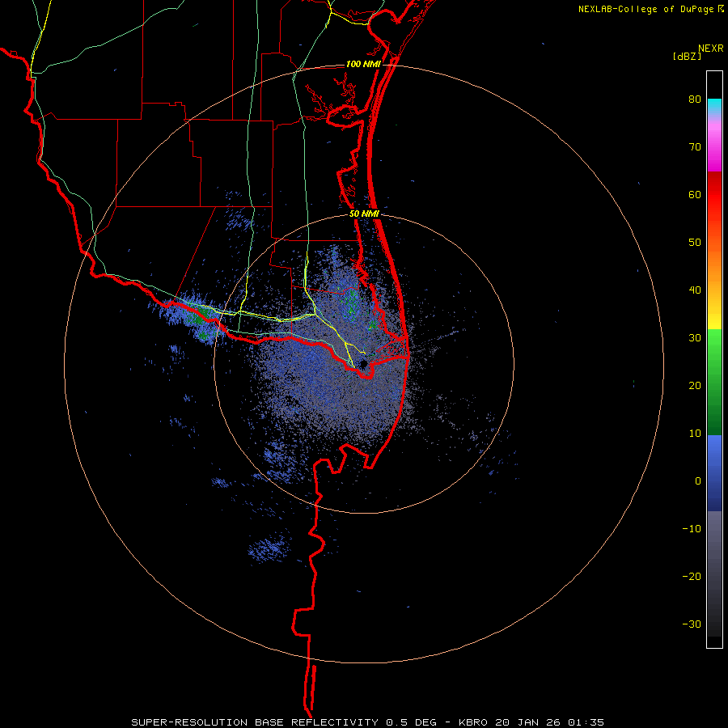Click the positive 10 dBZ scale value
Image resolution: width=728 pixels, height=728 pixels.
695,434
